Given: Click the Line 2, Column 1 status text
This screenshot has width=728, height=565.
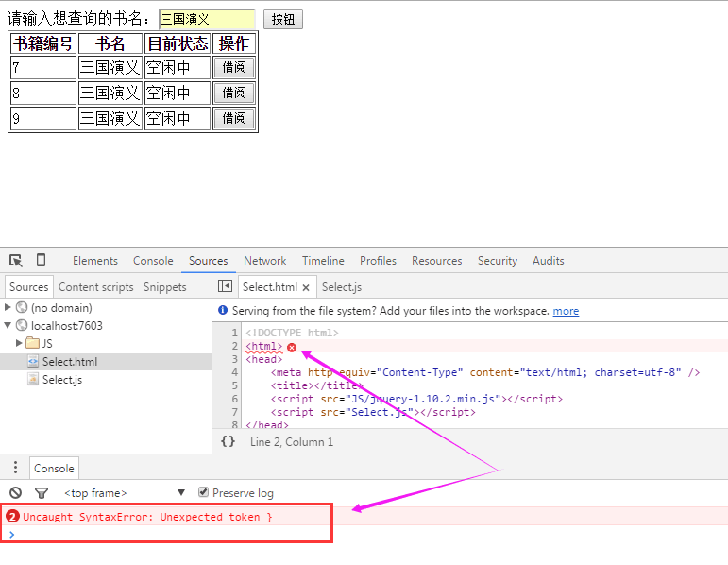Looking at the screenshot, I should [x=292, y=442].
